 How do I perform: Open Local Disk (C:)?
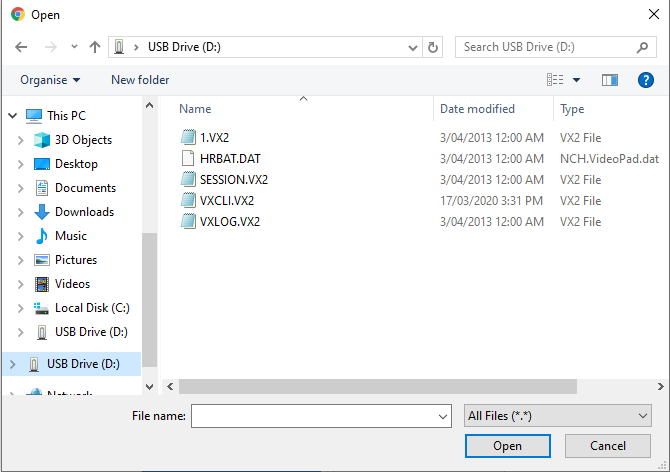coord(92,308)
